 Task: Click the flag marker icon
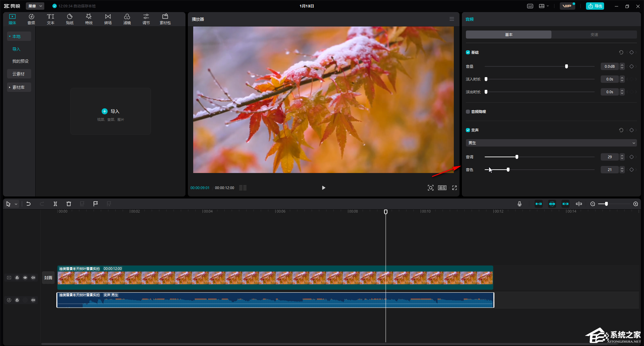(x=96, y=204)
